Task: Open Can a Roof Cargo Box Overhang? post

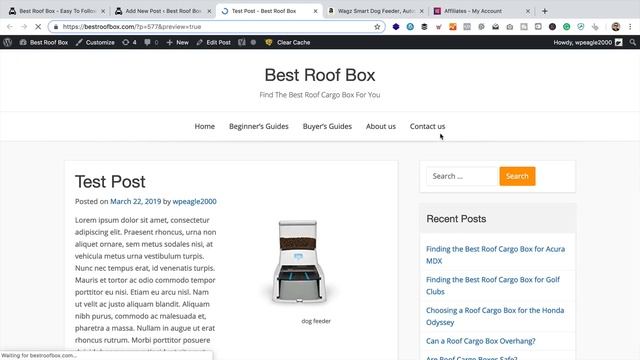Action: (x=480, y=341)
